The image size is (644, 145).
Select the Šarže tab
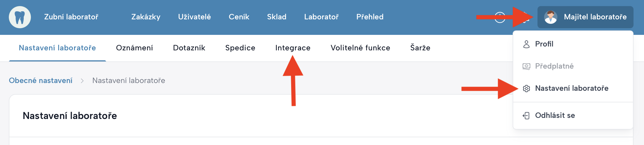[x=420, y=48]
